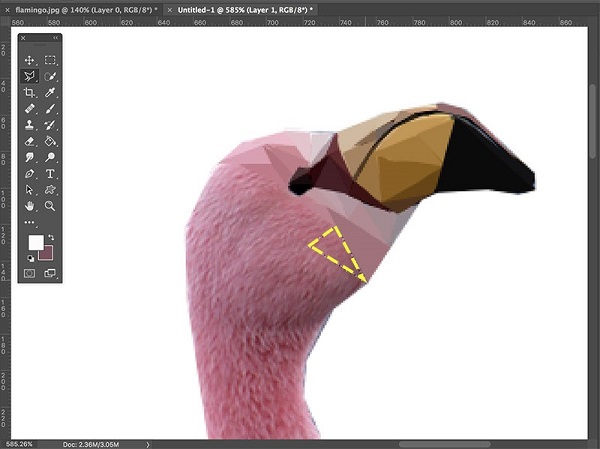Toggle Quick Mask mode
The width and height of the screenshot is (600, 449).
pyautogui.click(x=29, y=273)
